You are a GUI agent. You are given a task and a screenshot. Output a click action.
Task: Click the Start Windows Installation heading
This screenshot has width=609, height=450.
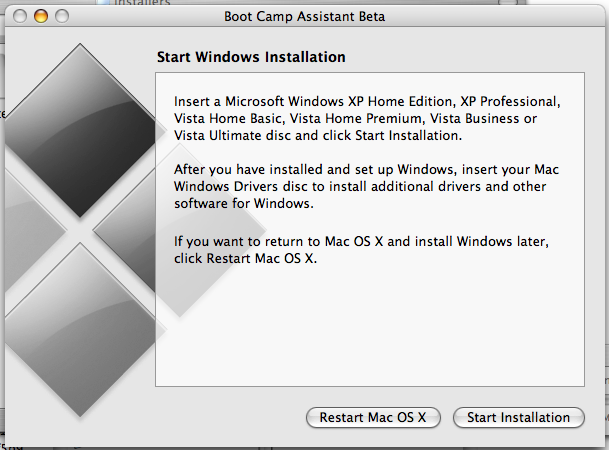[251, 57]
